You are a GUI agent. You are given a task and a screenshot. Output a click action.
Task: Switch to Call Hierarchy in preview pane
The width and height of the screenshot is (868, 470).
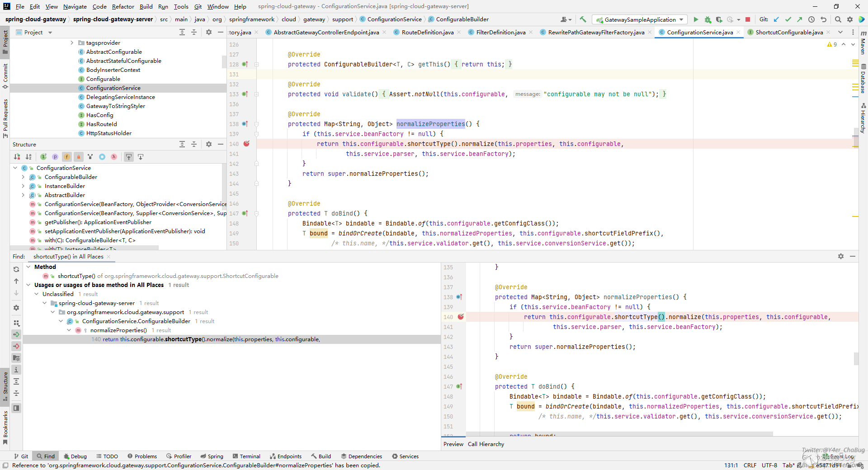click(x=486, y=444)
